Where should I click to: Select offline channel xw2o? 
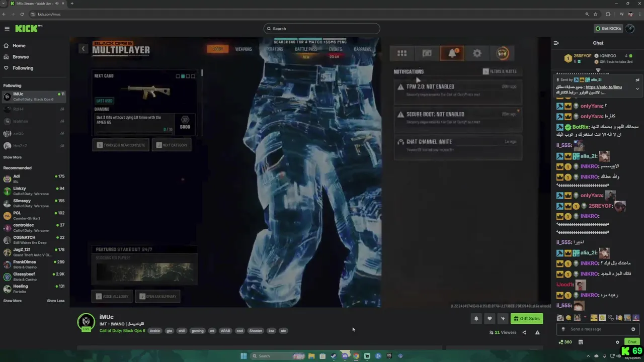[34, 133]
